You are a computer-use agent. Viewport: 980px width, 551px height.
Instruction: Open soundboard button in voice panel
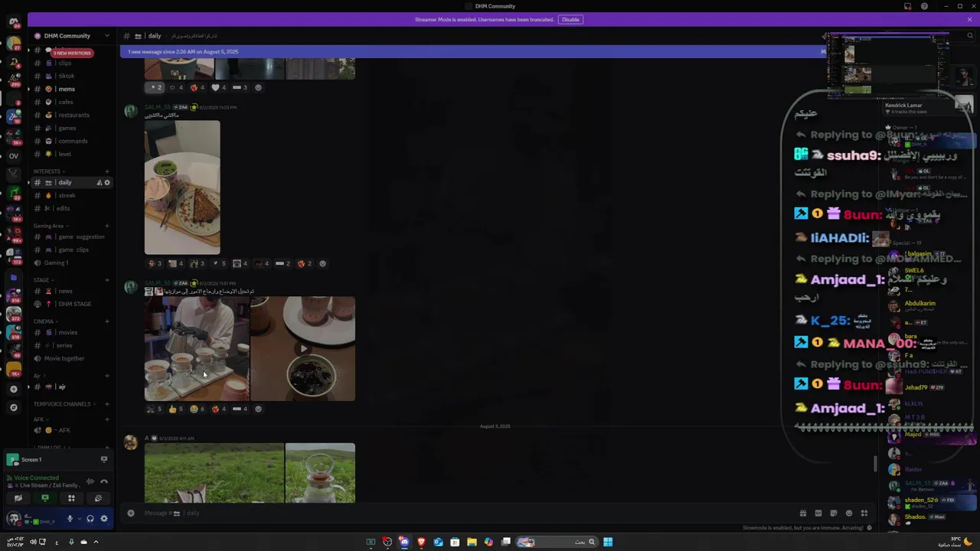pyautogui.click(x=98, y=498)
